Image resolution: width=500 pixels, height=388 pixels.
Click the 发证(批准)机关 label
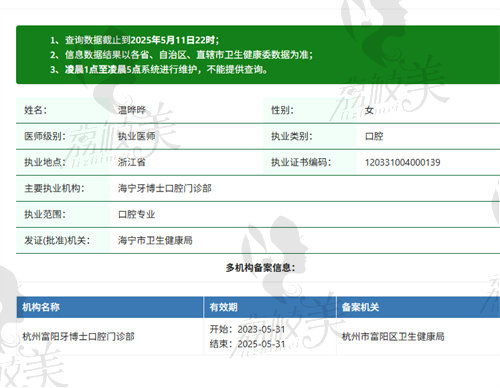57,240
